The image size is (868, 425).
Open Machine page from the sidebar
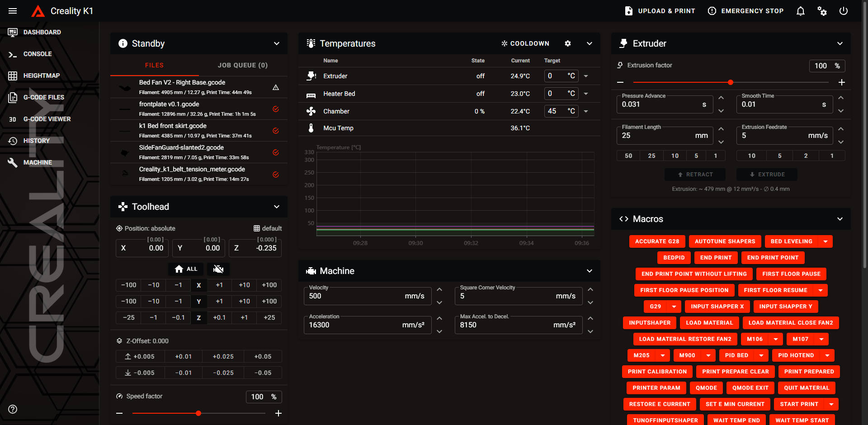pos(38,162)
